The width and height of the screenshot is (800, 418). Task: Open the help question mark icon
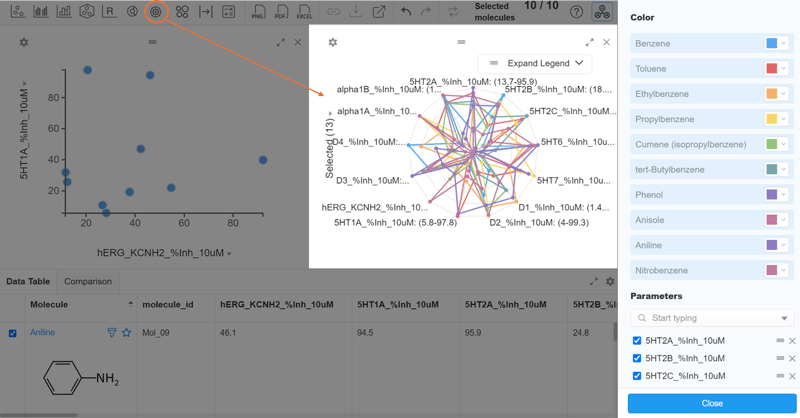(576, 12)
